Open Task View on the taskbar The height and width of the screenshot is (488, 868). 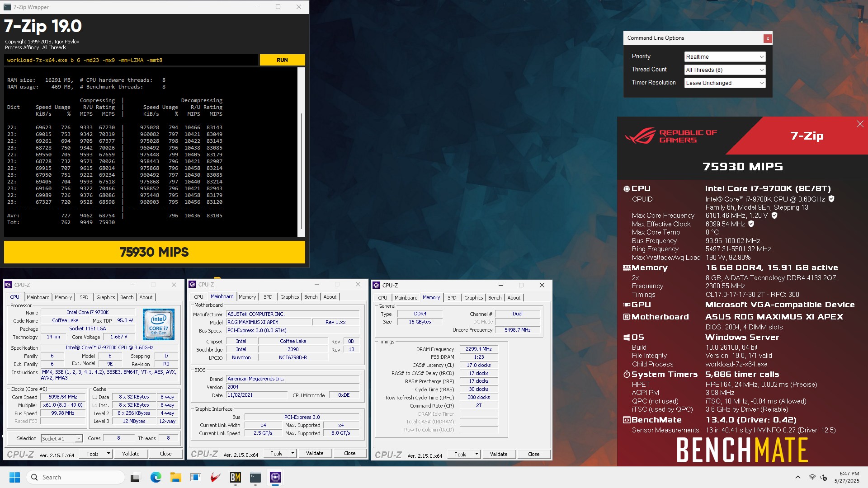pos(135,477)
